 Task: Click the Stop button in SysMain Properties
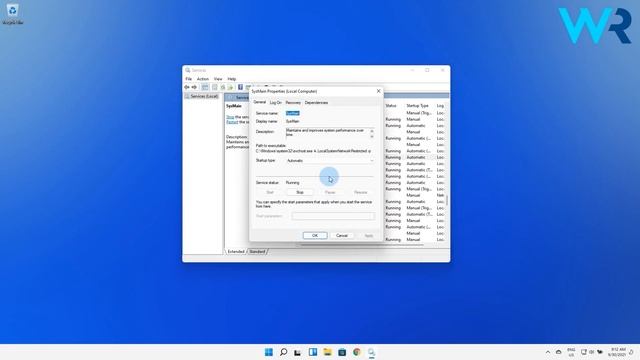[x=300, y=192]
